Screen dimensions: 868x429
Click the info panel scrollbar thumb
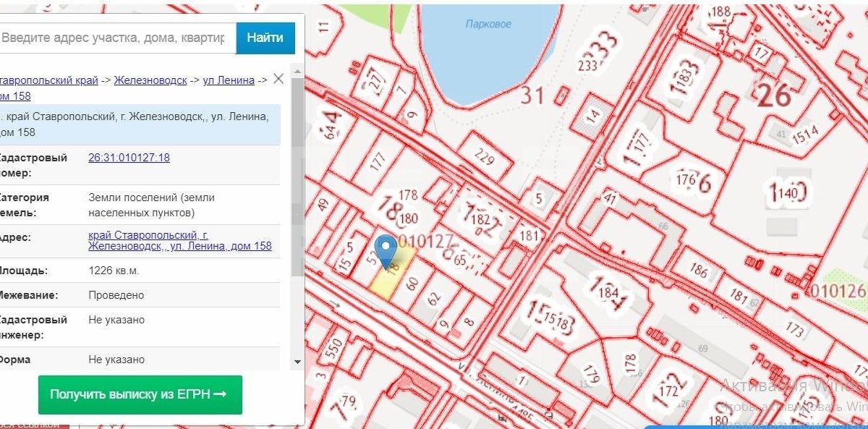click(x=297, y=177)
